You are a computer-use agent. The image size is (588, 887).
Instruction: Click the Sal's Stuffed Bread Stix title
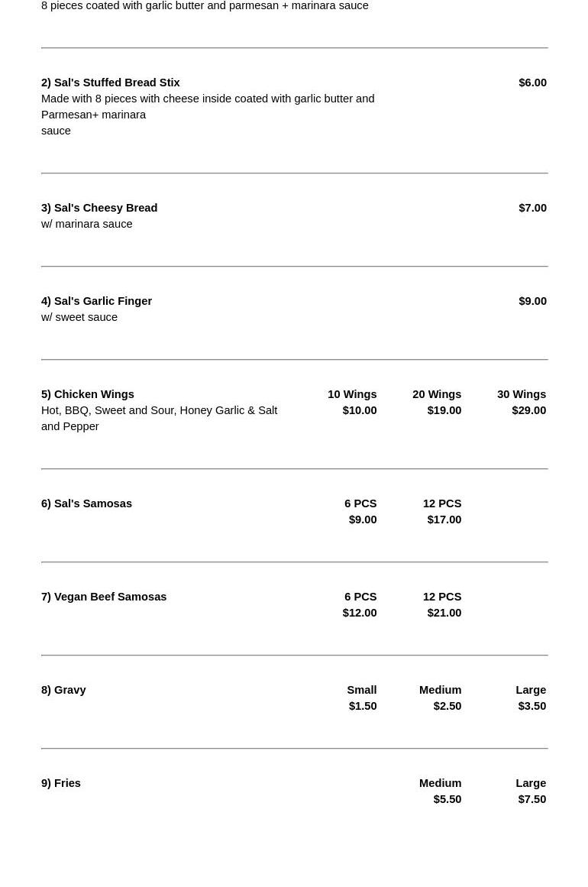pos(111,83)
